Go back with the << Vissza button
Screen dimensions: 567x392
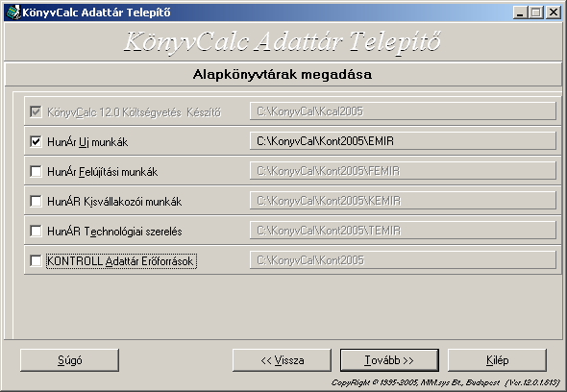click(282, 360)
